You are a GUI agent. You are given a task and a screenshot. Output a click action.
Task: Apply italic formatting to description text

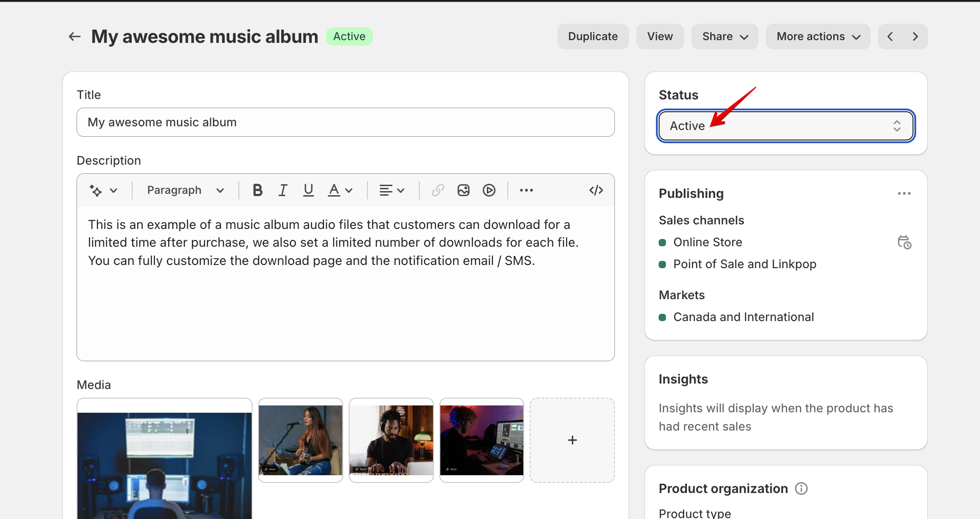[x=283, y=190]
